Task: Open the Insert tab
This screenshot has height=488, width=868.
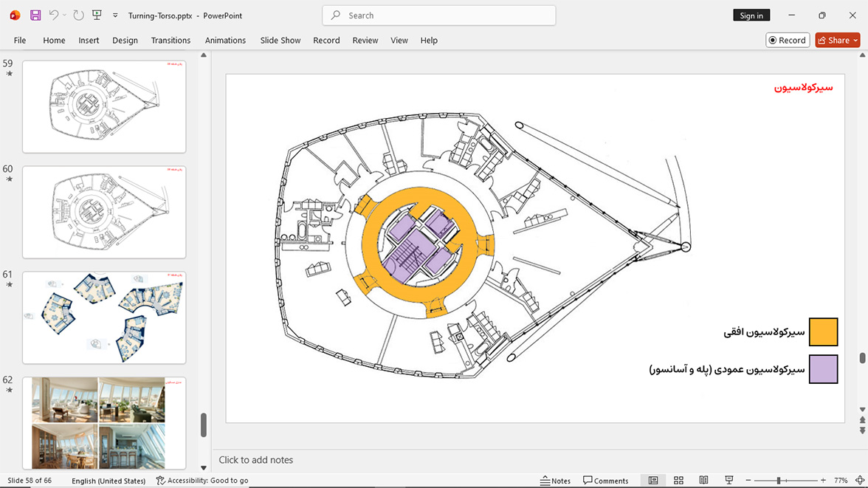Action: click(89, 41)
